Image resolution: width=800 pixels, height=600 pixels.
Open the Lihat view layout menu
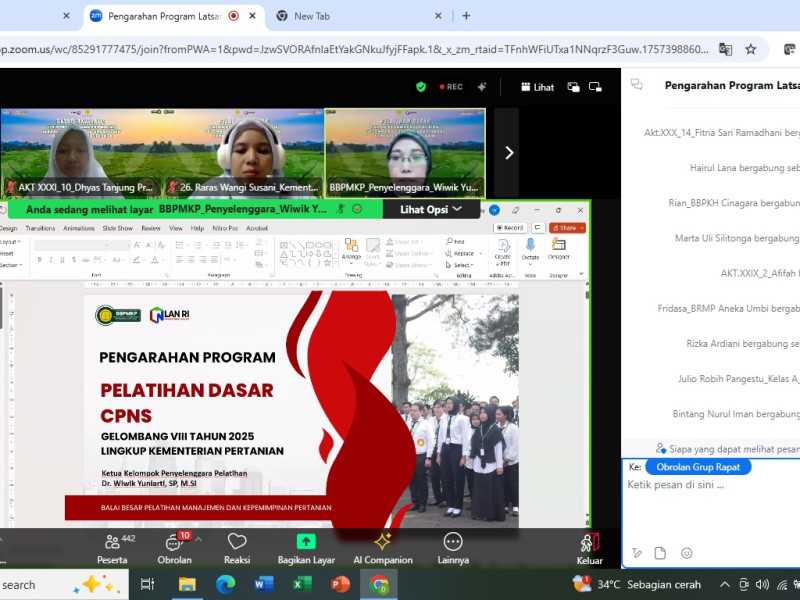coord(536,87)
